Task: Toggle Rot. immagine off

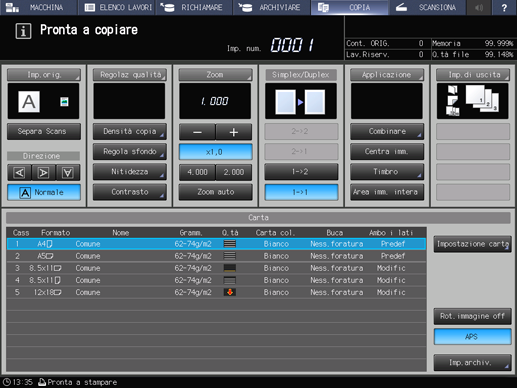Action: tap(472, 316)
